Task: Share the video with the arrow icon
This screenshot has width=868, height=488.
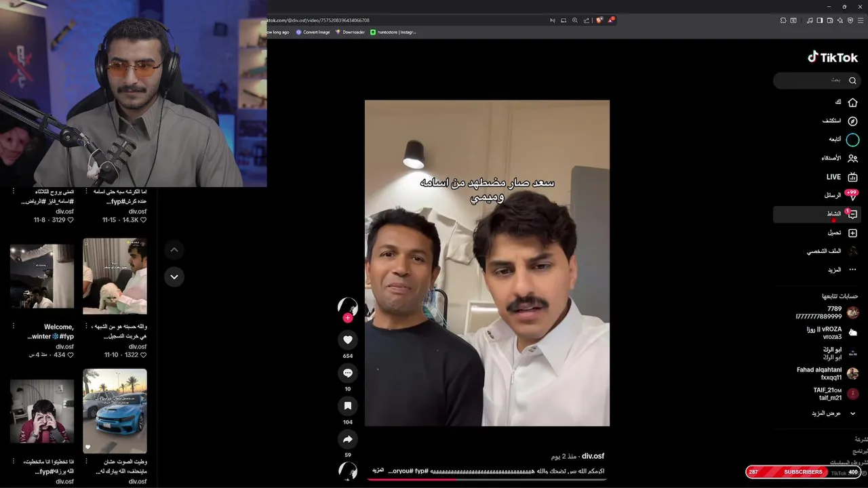Action: point(348,439)
